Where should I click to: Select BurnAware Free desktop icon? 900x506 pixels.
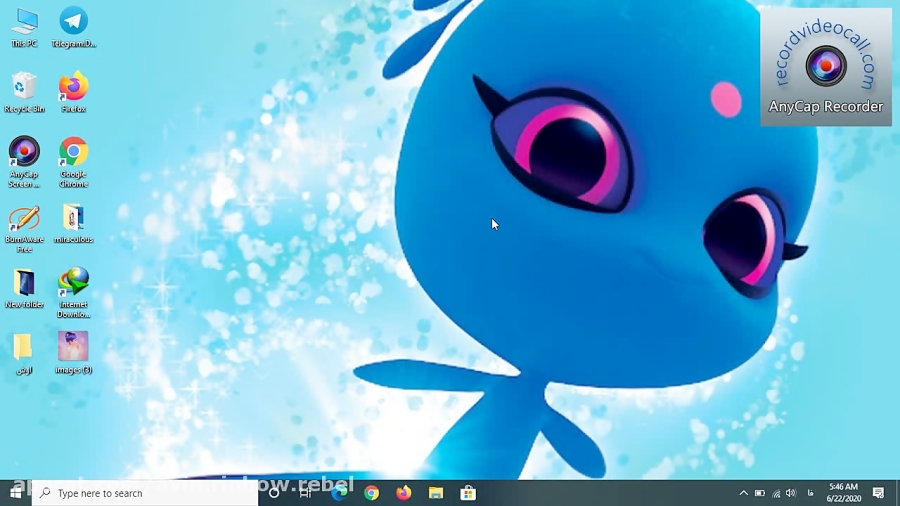pyautogui.click(x=24, y=228)
